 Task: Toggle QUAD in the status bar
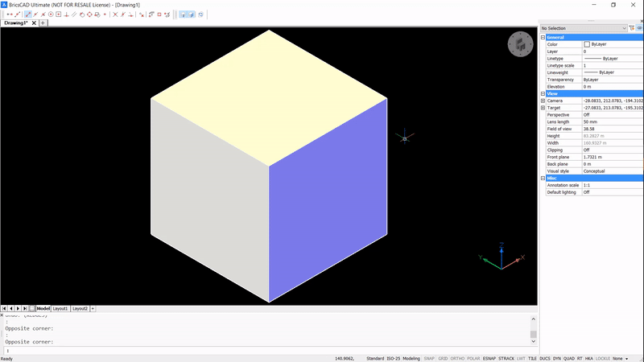pyautogui.click(x=569, y=358)
